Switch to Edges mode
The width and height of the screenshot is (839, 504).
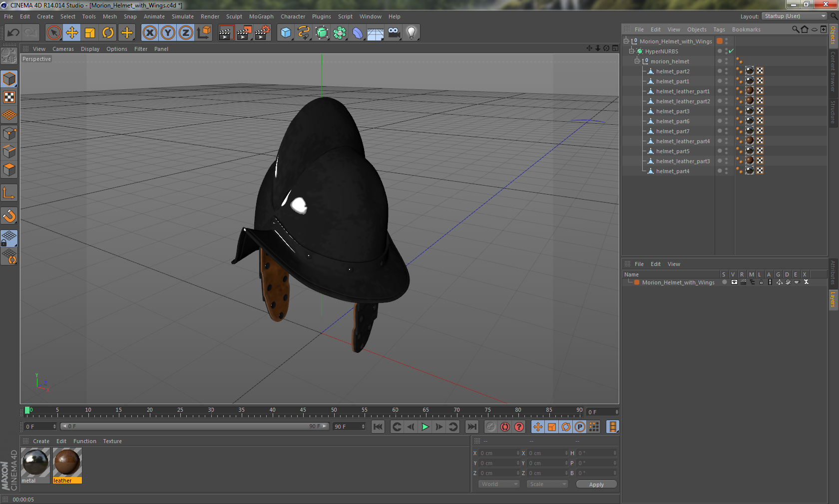click(x=9, y=151)
